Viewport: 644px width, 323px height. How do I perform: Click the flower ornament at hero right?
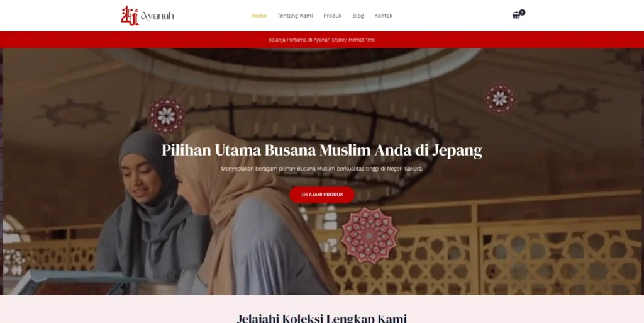click(500, 99)
